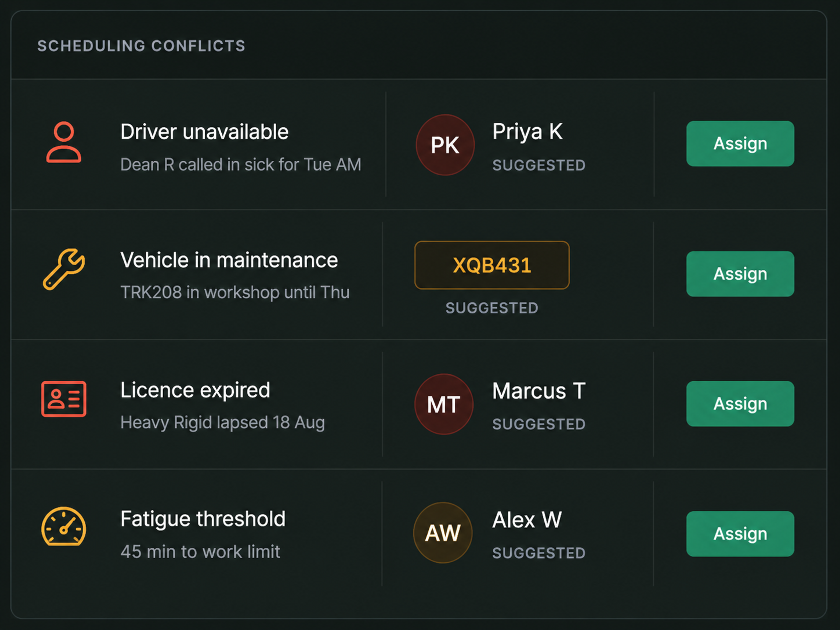Assign Alex W for fatigue threshold
This screenshot has height=630, width=840.
[x=740, y=534]
